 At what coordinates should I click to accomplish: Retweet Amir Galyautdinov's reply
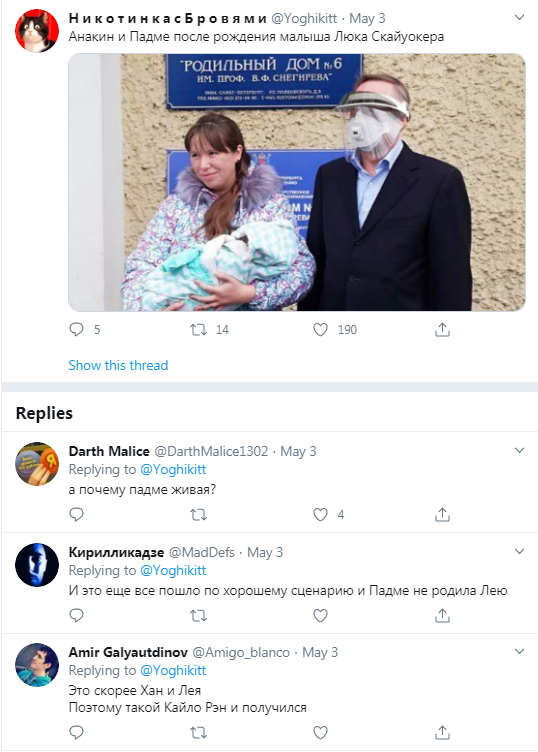coord(198,732)
